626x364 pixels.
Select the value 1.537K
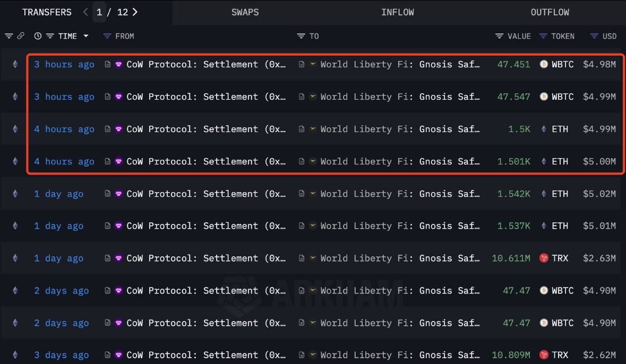513,226
